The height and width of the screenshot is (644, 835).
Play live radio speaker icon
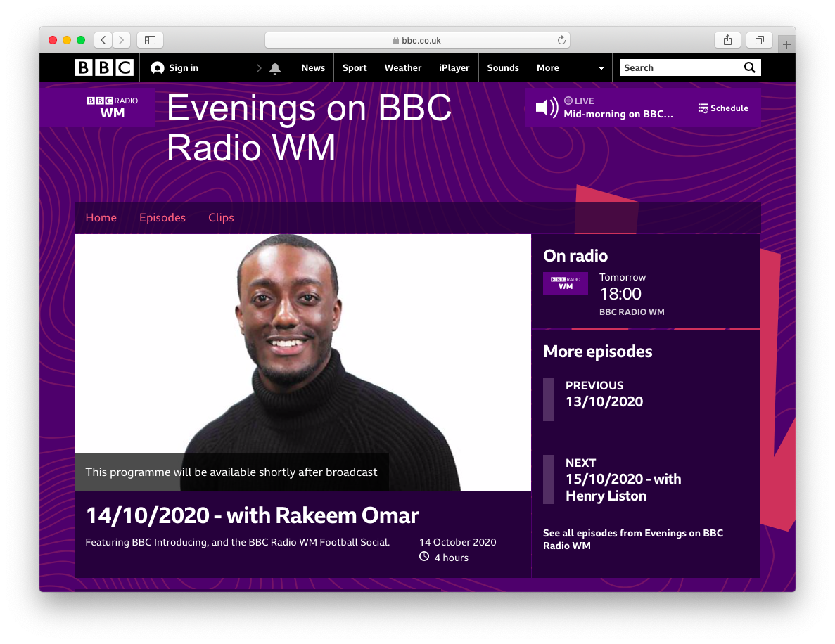(547, 108)
